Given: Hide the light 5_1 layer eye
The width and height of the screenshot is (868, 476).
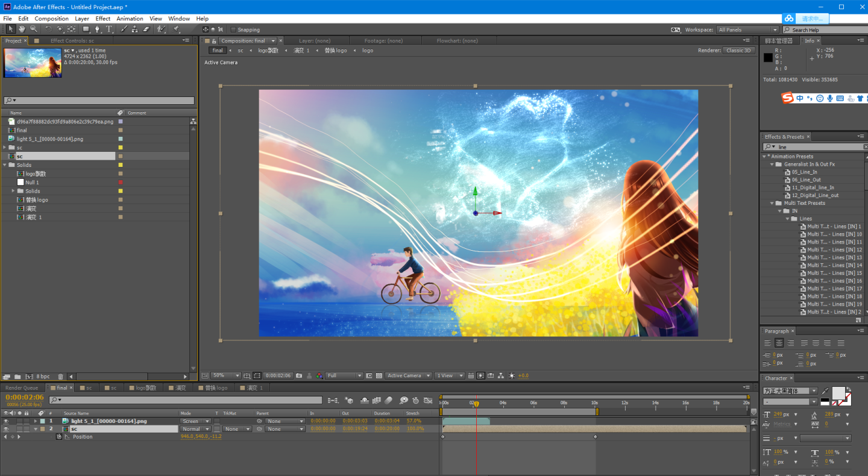Looking at the screenshot, I should click(x=6, y=421).
